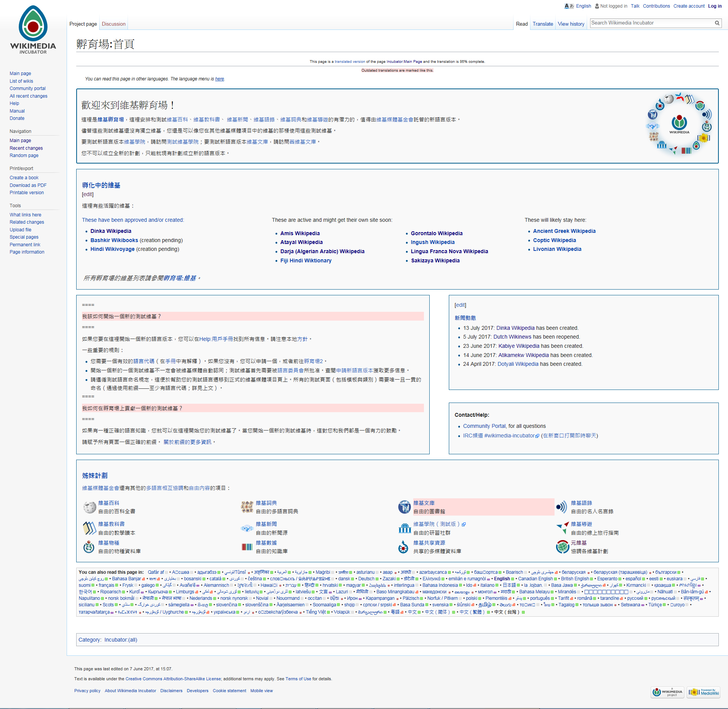
Task: Click edit link in the news box
Action: tap(460, 305)
